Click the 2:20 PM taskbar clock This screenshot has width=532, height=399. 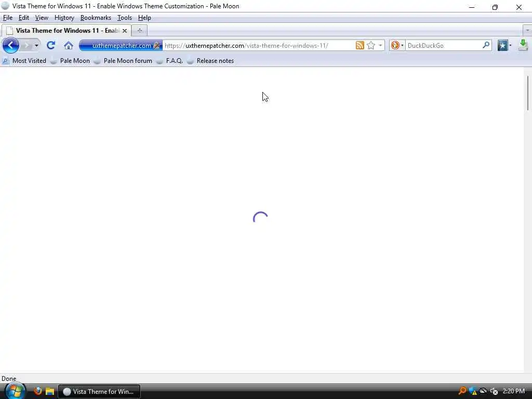click(513, 391)
